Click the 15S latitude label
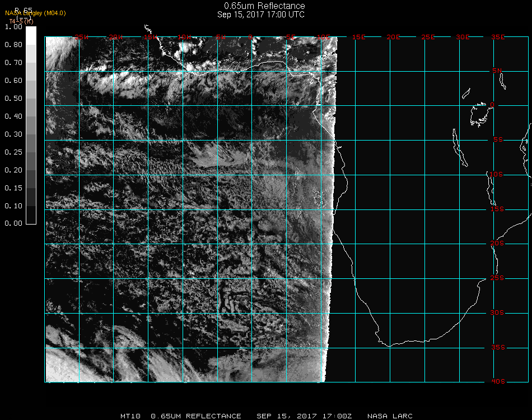Image resolution: width=532 pixels, height=420 pixels. (x=497, y=209)
